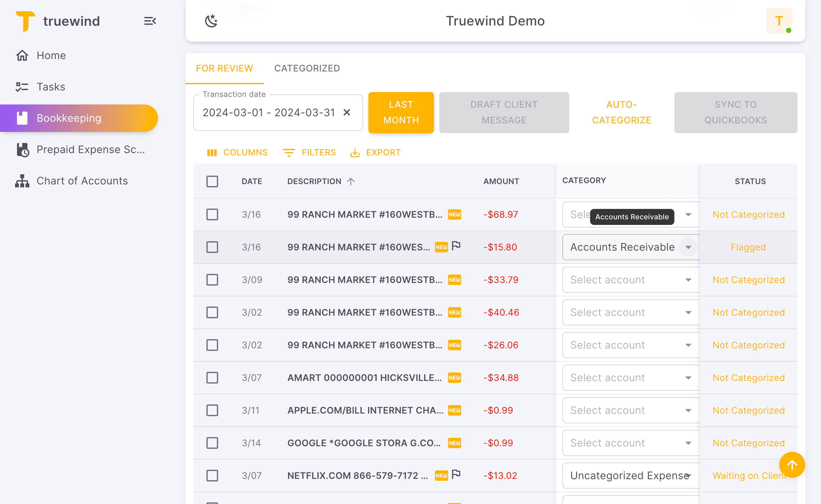Select all transactions with the header checkbox
This screenshot has height=504, width=821.
click(x=212, y=181)
